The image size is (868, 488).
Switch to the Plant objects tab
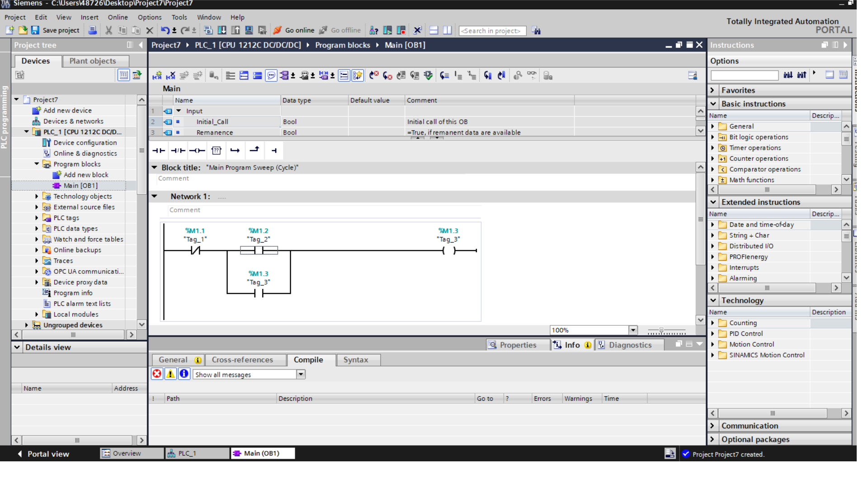[x=93, y=61]
